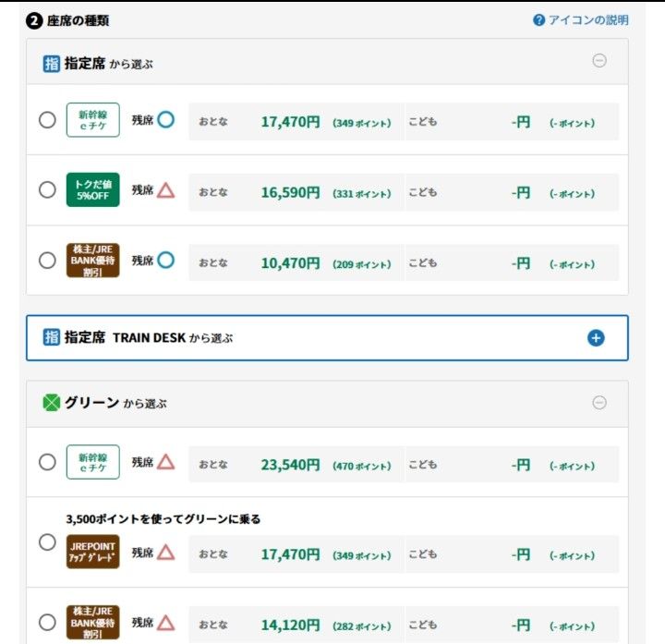Click the (470 ポイント) text
665x644 pixels.
point(362,467)
